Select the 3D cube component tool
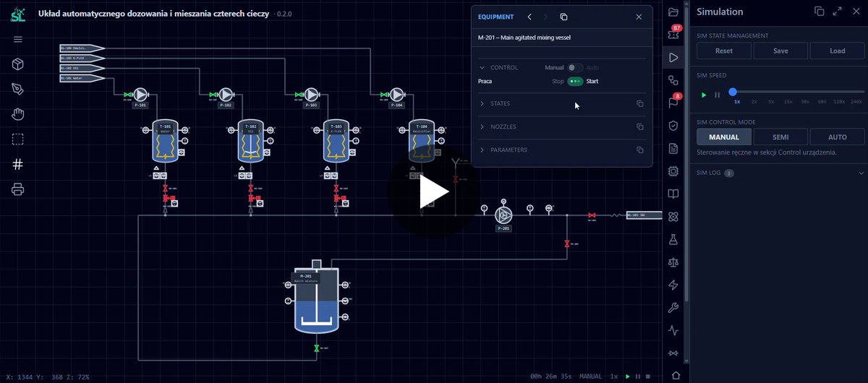Image resolution: width=868 pixels, height=383 pixels. (x=18, y=64)
